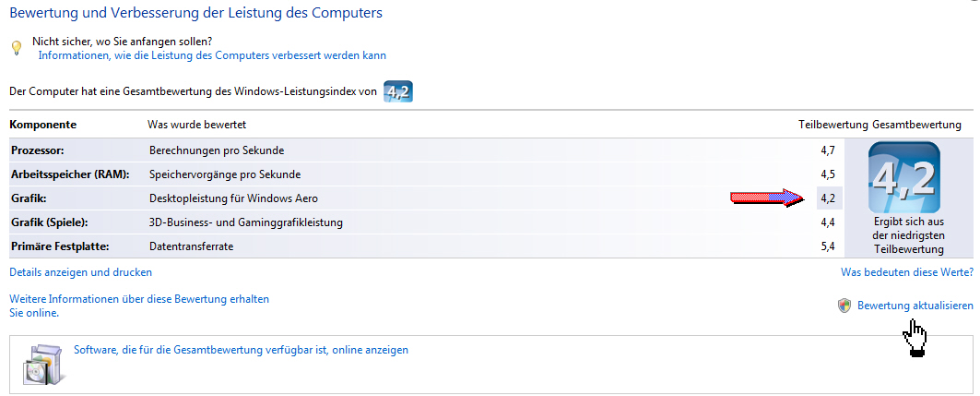
Task: Select the Primäre Festplatte row label
Action: coord(60,246)
